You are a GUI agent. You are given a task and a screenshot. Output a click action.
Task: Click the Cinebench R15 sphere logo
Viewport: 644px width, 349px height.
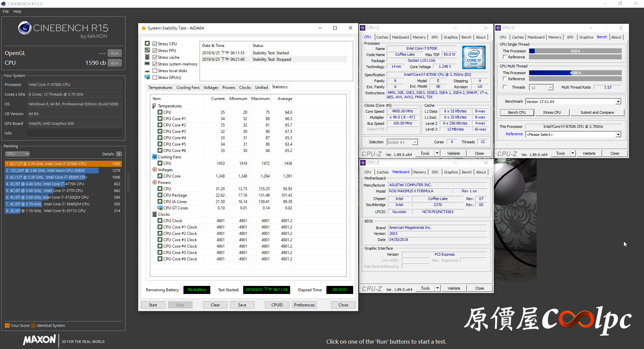tap(25, 28)
